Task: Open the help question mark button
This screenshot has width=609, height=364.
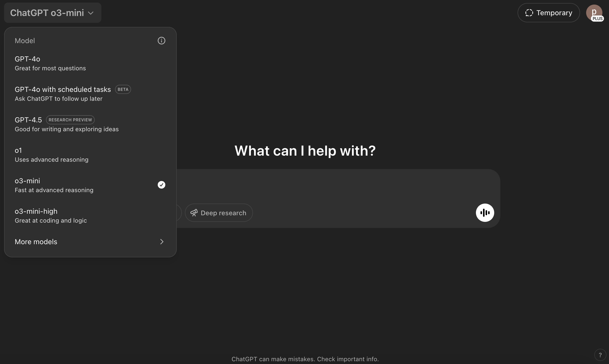Action: point(600,355)
